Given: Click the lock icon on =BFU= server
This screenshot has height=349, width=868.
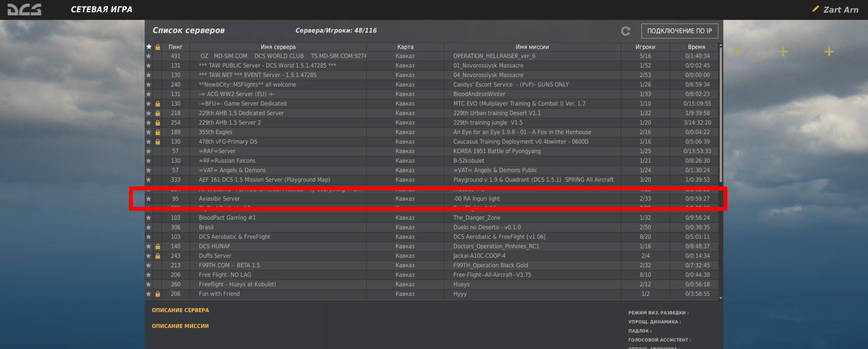Looking at the screenshot, I should 158,104.
